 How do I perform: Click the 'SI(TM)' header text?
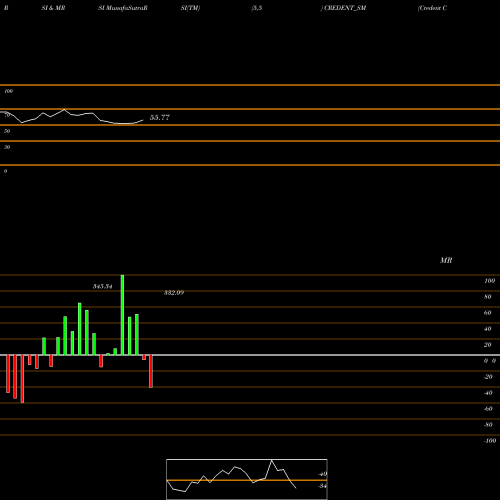click(190, 8)
